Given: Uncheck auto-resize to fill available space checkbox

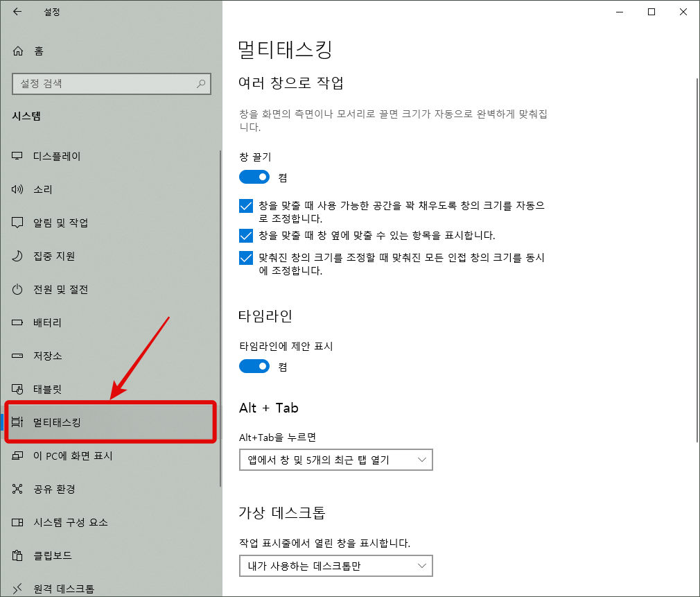Looking at the screenshot, I should click(246, 206).
